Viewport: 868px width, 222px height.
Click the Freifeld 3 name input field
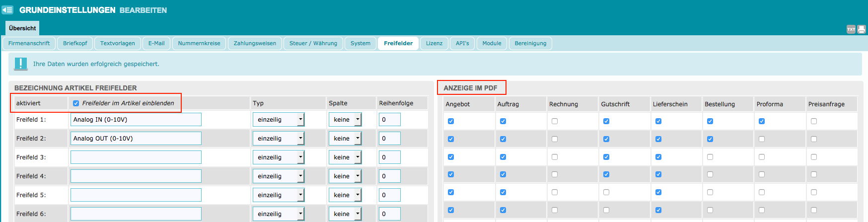click(136, 157)
